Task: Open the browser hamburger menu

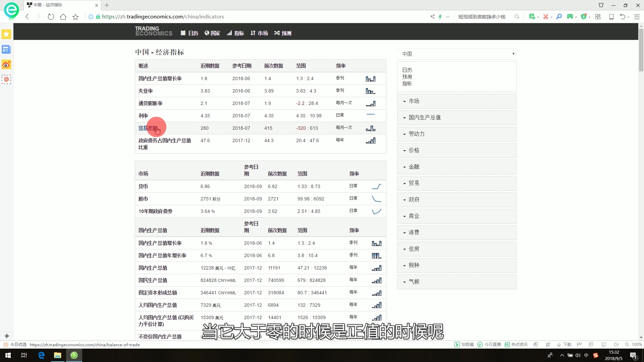Action: 637,17
